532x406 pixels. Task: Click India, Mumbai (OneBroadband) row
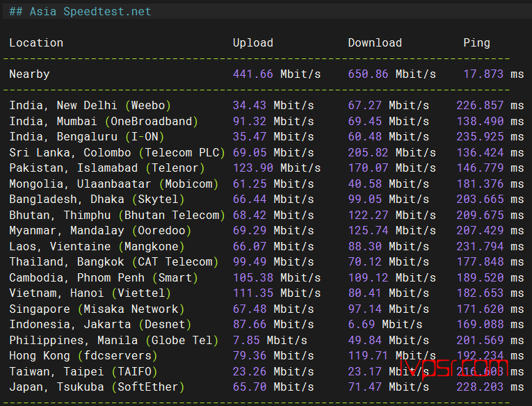[266, 121]
